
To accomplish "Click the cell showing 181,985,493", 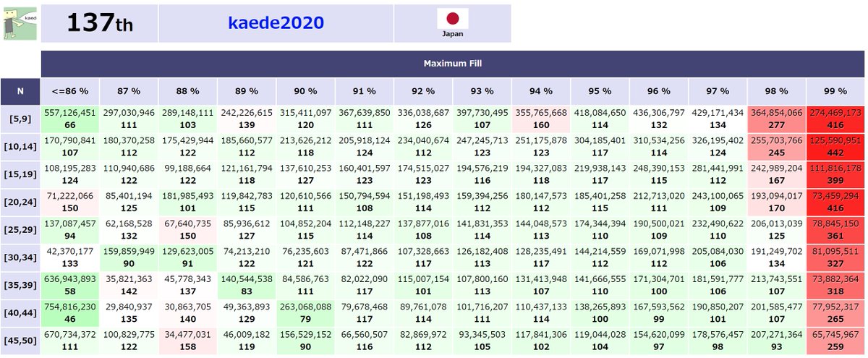I will tap(187, 201).
